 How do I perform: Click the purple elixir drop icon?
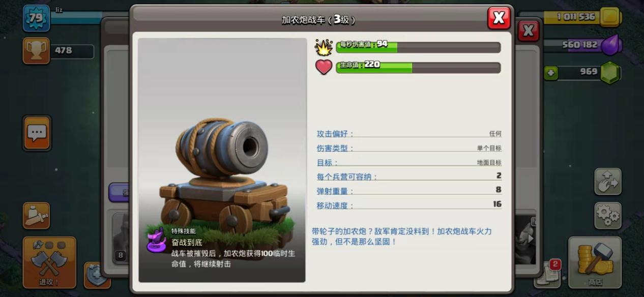coord(611,45)
